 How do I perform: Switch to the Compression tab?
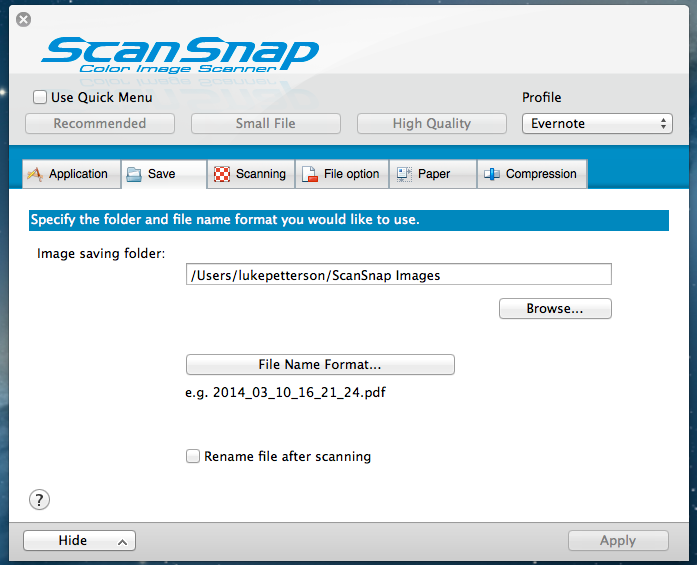click(532, 174)
